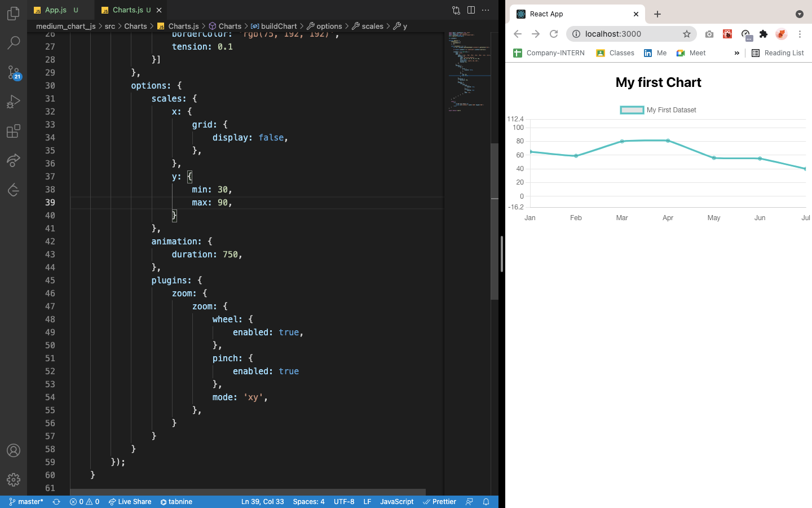
Task: Click the split editor icon
Action: [471, 10]
